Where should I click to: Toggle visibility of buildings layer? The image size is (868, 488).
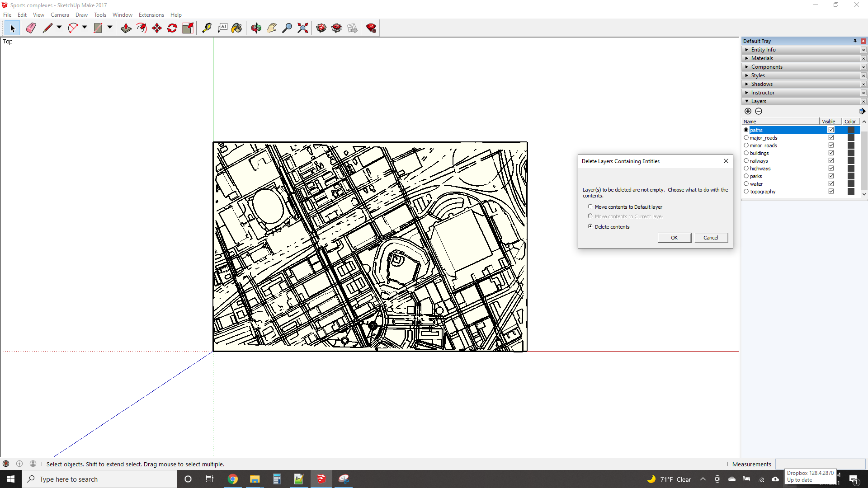click(x=831, y=153)
